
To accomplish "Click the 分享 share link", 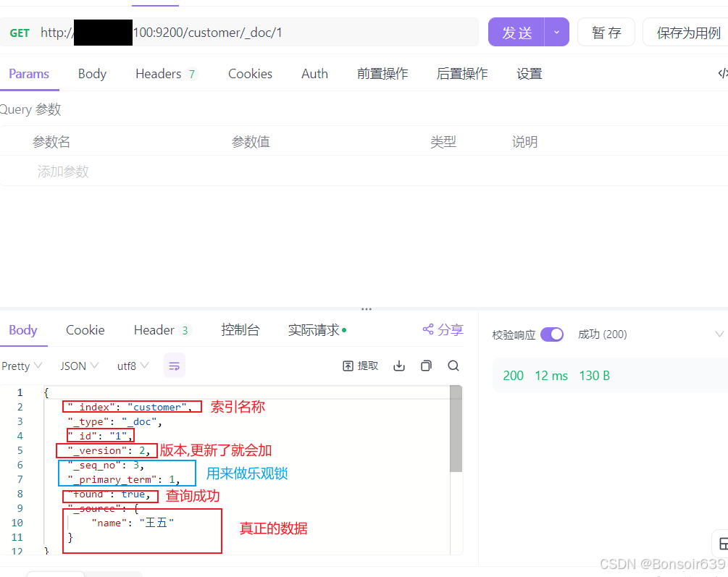I will pos(443,329).
